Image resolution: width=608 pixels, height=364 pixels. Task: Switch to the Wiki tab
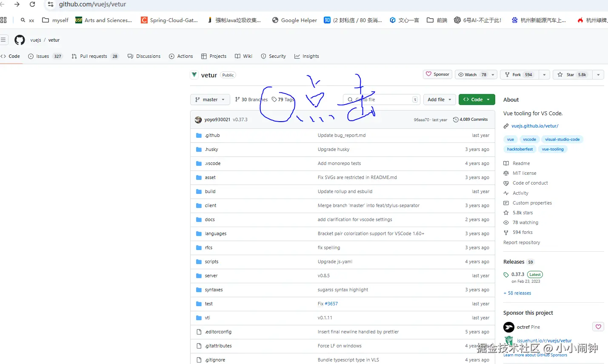[244, 56]
